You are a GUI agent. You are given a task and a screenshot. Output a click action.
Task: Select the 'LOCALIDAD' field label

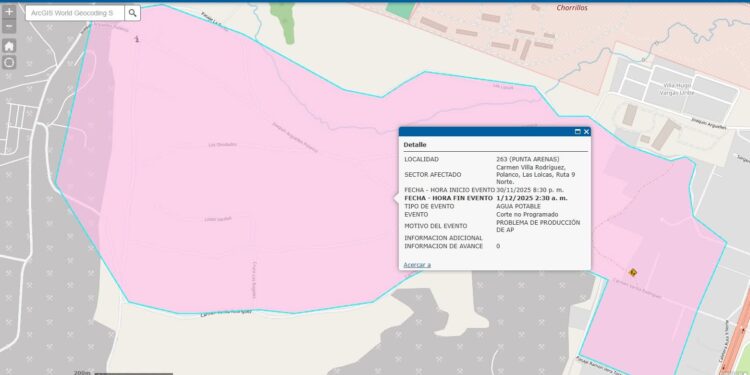click(421, 159)
